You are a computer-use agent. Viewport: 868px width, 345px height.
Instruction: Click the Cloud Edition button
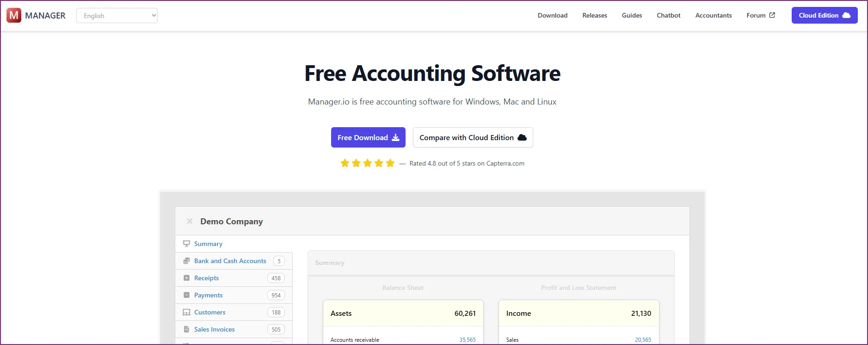[825, 15]
